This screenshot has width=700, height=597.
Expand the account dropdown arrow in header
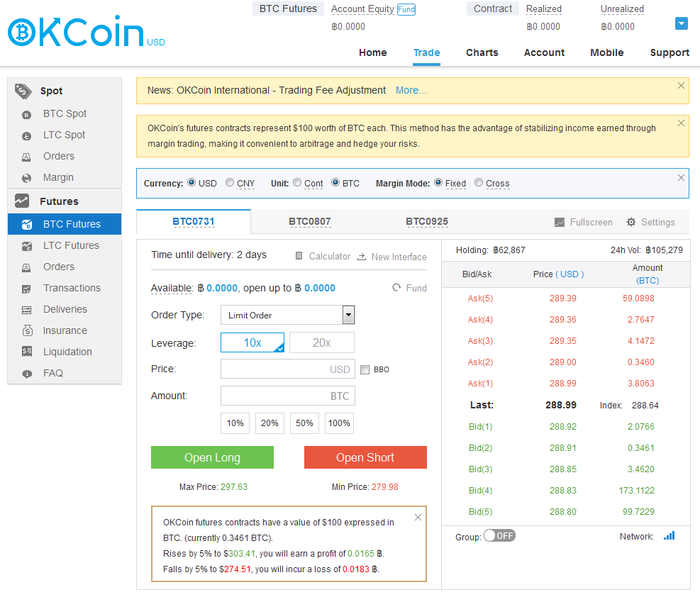coord(682,23)
